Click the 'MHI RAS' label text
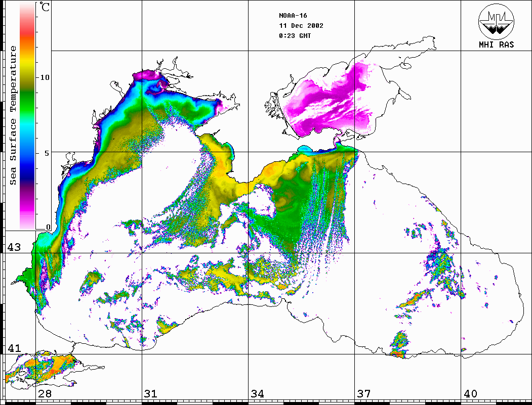 (497, 44)
